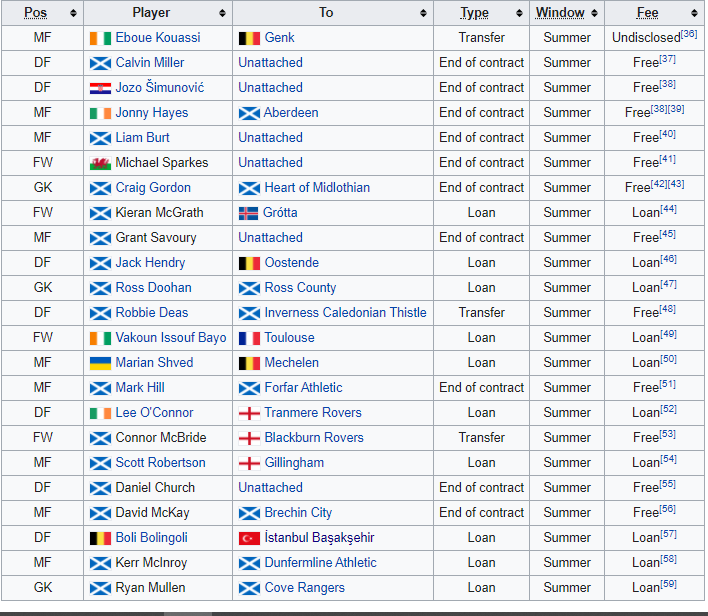The width and height of the screenshot is (708, 616).
Task: Open Calvin Miller player link
Action: click(x=150, y=62)
